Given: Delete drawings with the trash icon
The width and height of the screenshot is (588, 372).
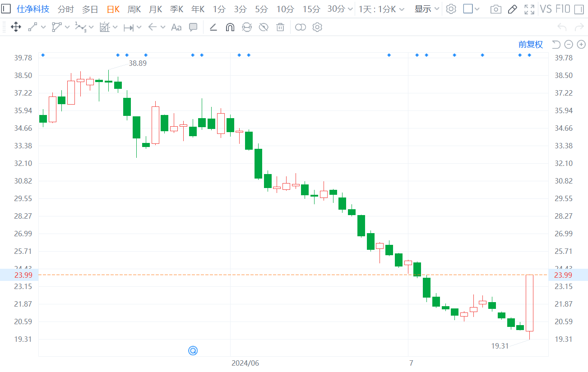Looking at the screenshot, I should click(280, 28).
